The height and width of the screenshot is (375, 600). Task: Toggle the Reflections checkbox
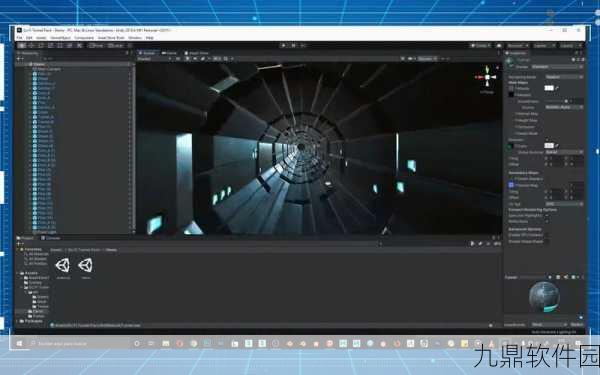pos(546,222)
